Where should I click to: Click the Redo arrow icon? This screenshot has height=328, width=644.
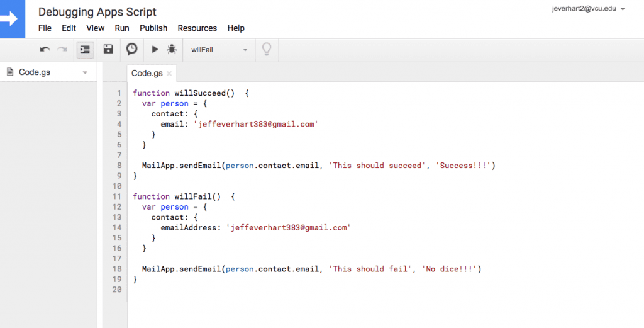(62, 50)
